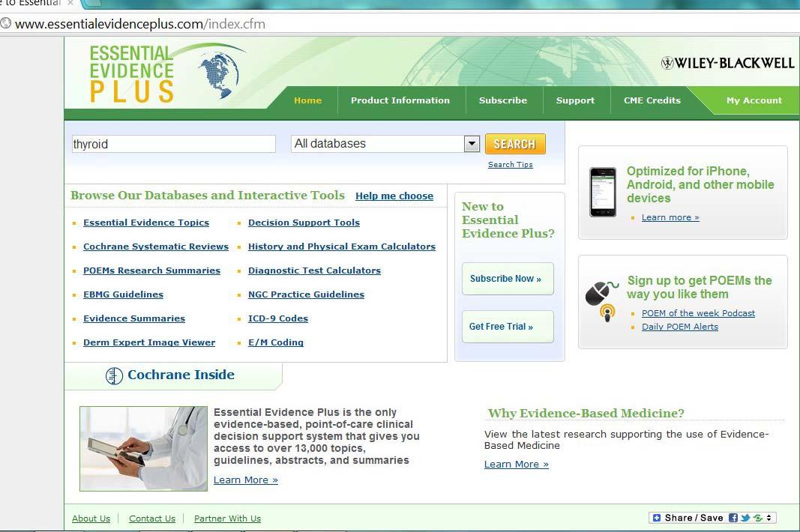Go to the Home tab

click(x=307, y=100)
